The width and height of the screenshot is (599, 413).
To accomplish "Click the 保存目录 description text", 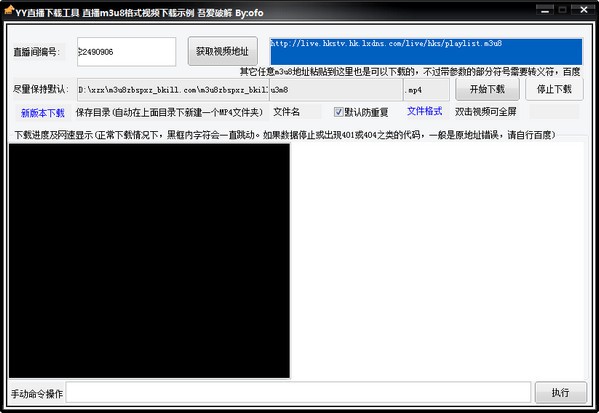I will click(169, 112).
